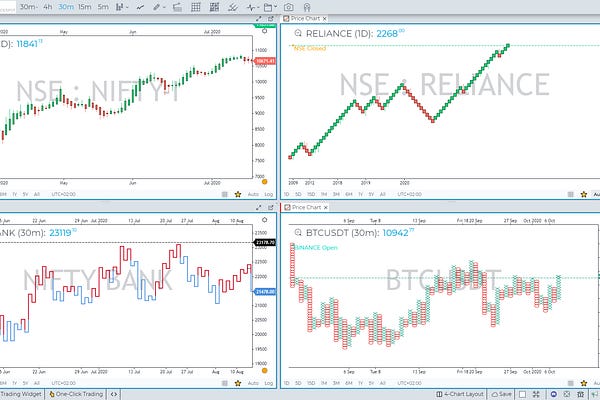Select the highlighted 30m timeframe
600x400 pixels.
tap(66, 7)
